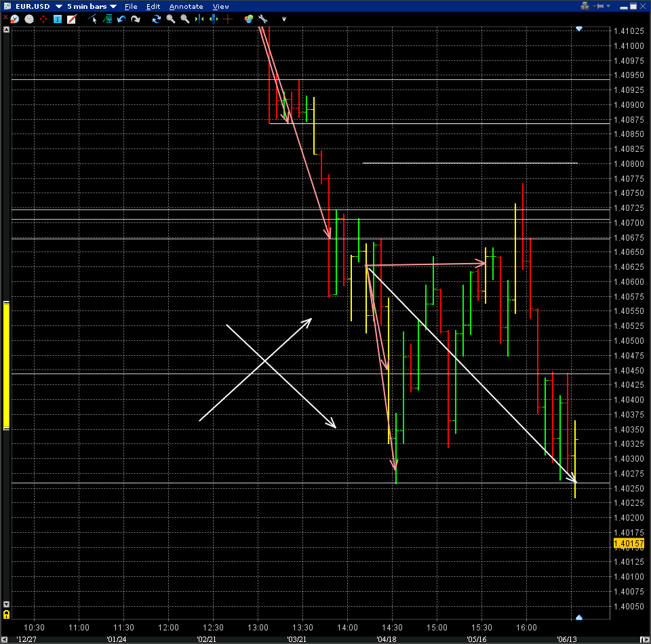Open the Annotate menu
This screenshot has height=644, width=651.
[x=186, y=7]
